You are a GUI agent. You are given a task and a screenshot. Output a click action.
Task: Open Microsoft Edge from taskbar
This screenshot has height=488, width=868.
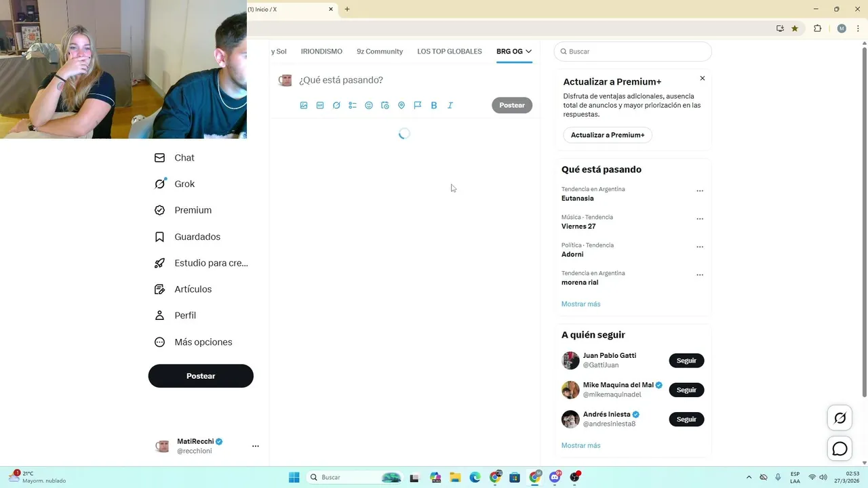coord(475,477)
